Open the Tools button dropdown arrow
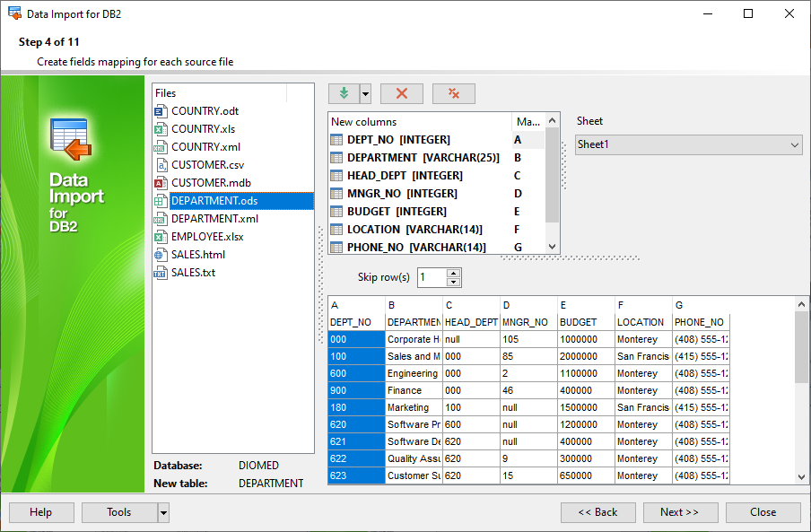This screenshot has height=532, width=811. [163, 512]
